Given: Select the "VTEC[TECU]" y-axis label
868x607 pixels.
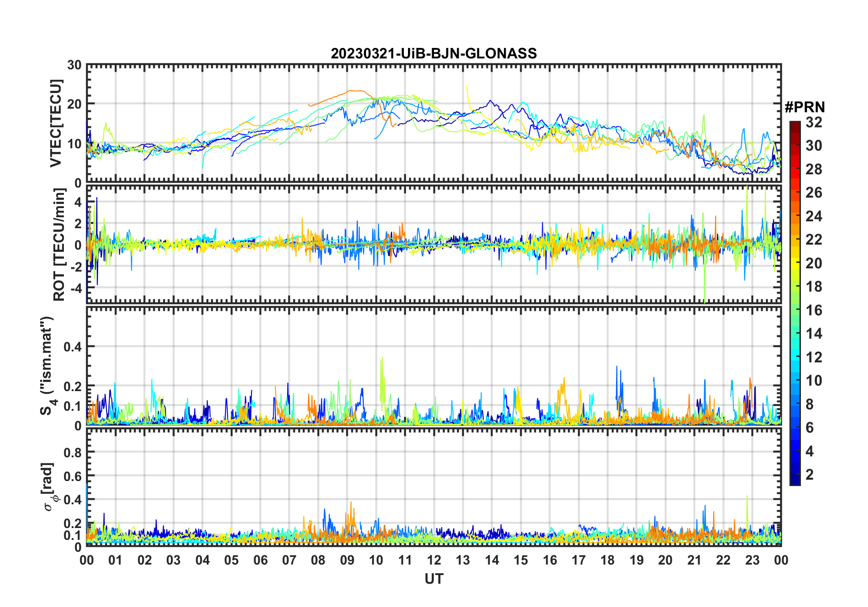Looking at the screenshot, I should [56, 123].
